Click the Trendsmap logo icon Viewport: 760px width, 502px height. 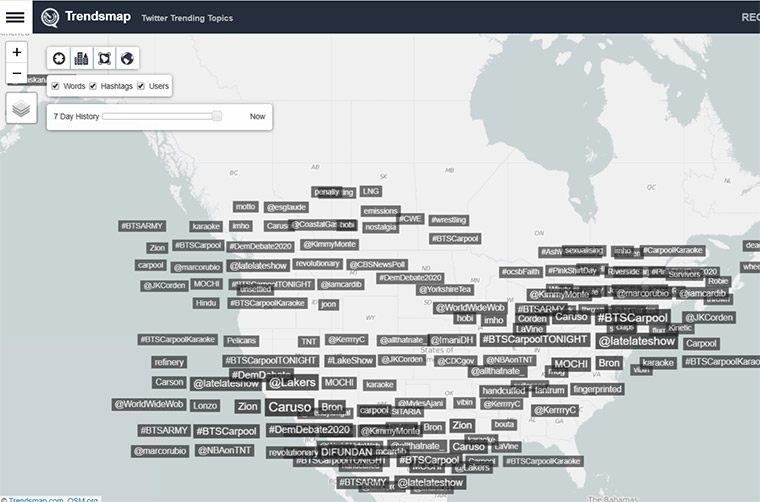[x=50, y=17]
